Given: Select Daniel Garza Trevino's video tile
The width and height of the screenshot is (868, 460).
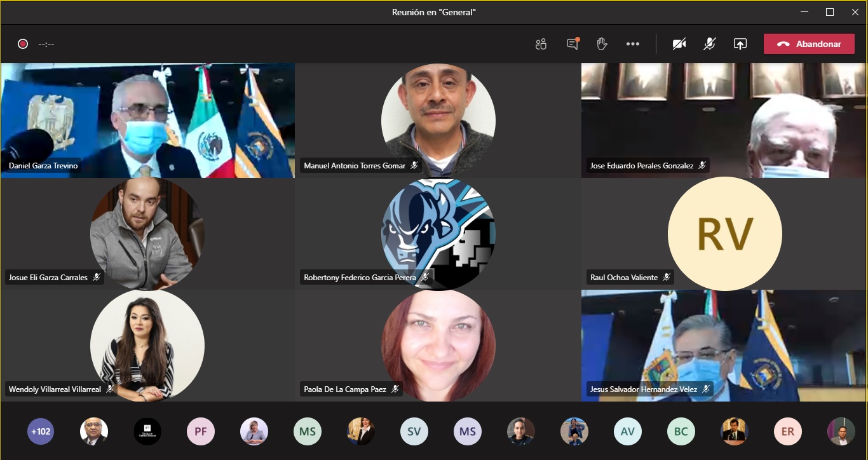Looking at the screenshot, I should [147, 119].
